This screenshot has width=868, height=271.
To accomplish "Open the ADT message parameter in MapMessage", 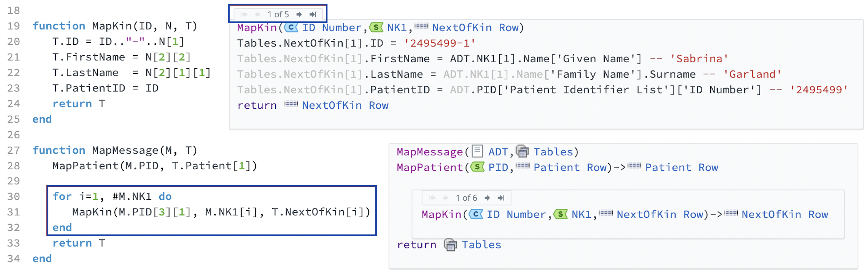I will [x=497, y=152].
